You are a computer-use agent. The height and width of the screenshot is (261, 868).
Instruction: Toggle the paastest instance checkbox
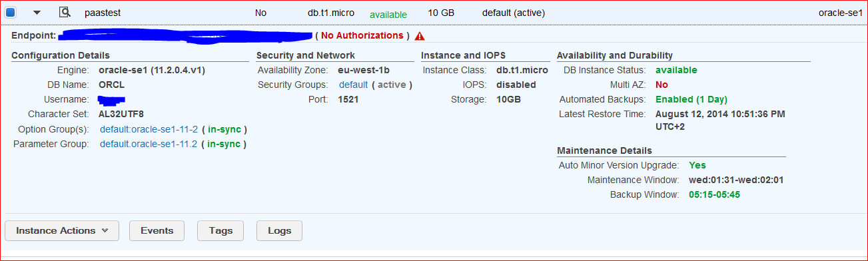[x=11, y=13]
